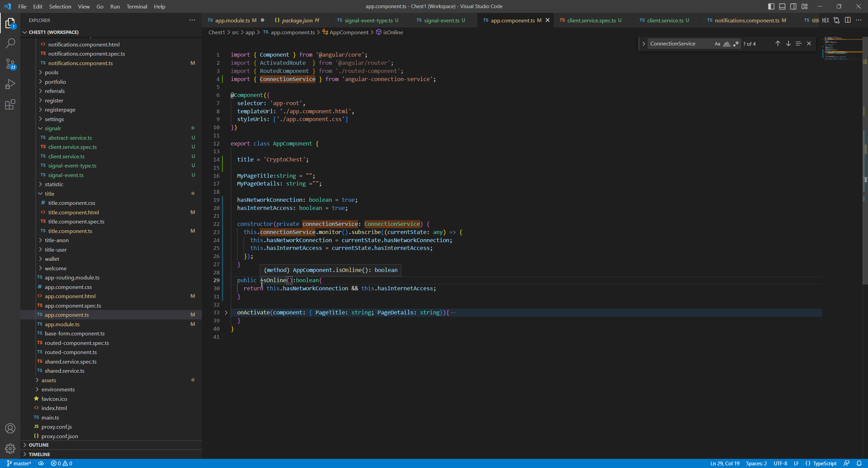Image resolution: width=868 pixels, height=468 pixels.
Task: Expand the OUTLINE section
Action: [39, 445]
